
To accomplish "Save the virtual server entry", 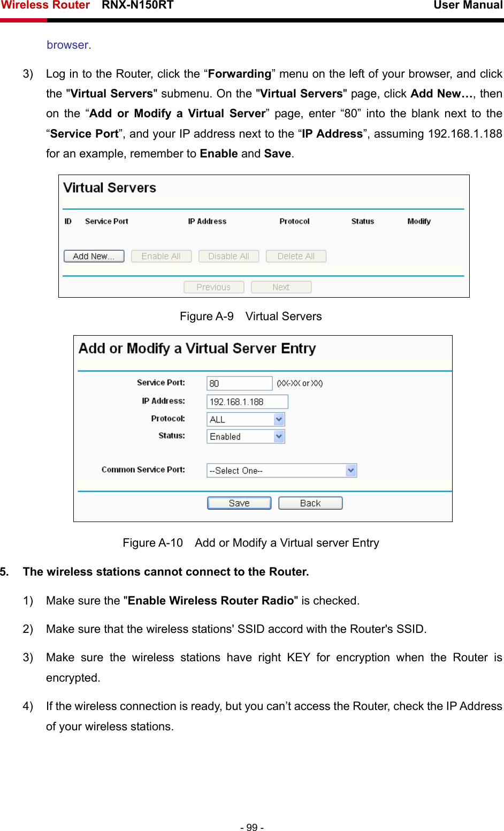I will coord(239,503).
